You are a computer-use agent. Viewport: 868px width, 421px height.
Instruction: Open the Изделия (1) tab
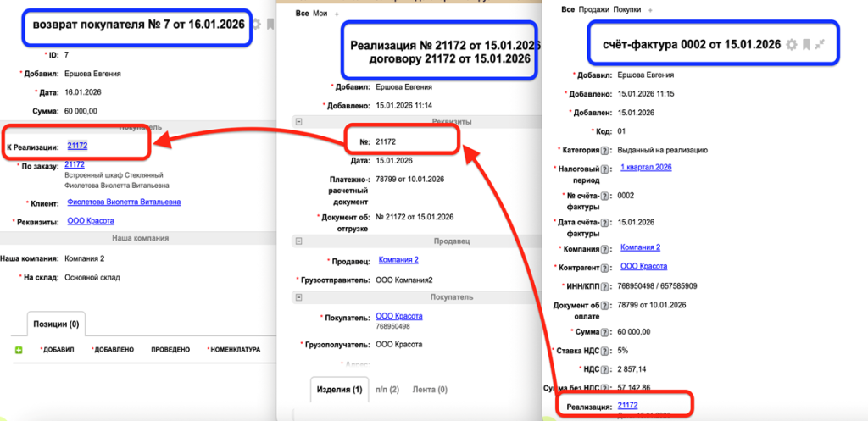click(340, 390)
